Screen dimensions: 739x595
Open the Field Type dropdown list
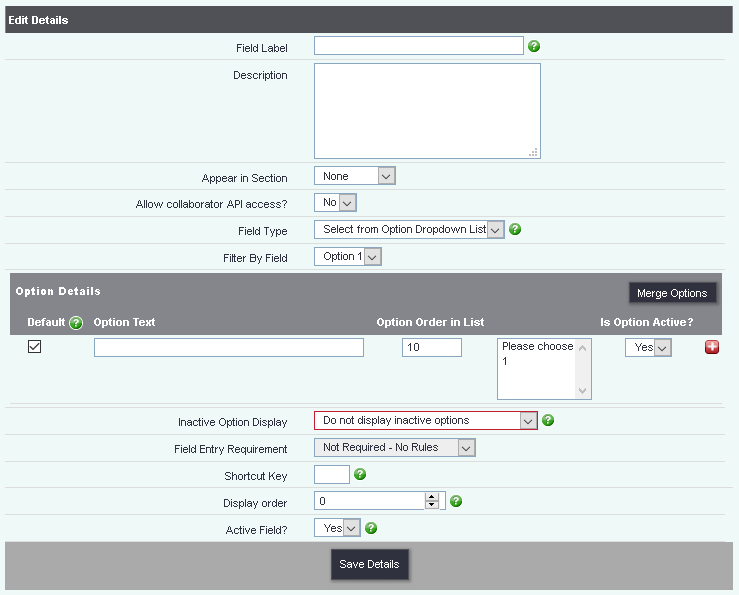click(409, 230)
